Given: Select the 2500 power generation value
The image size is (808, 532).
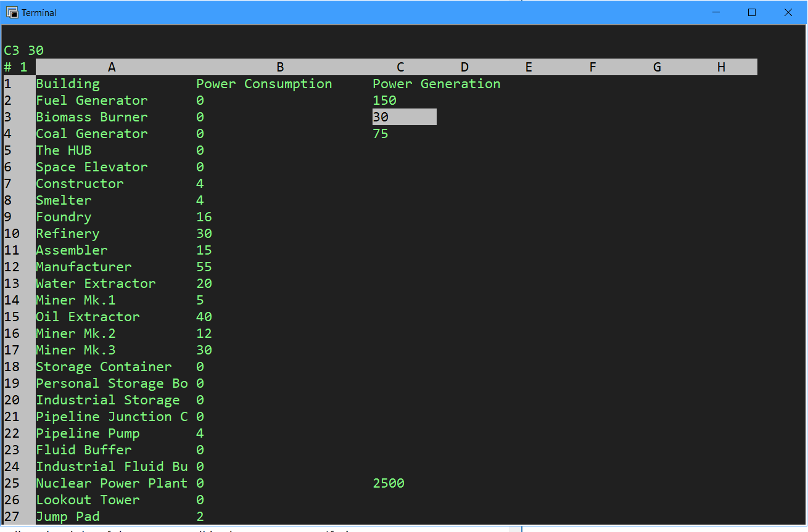Looking at the screenshot, I should click(x=389, y=483).
